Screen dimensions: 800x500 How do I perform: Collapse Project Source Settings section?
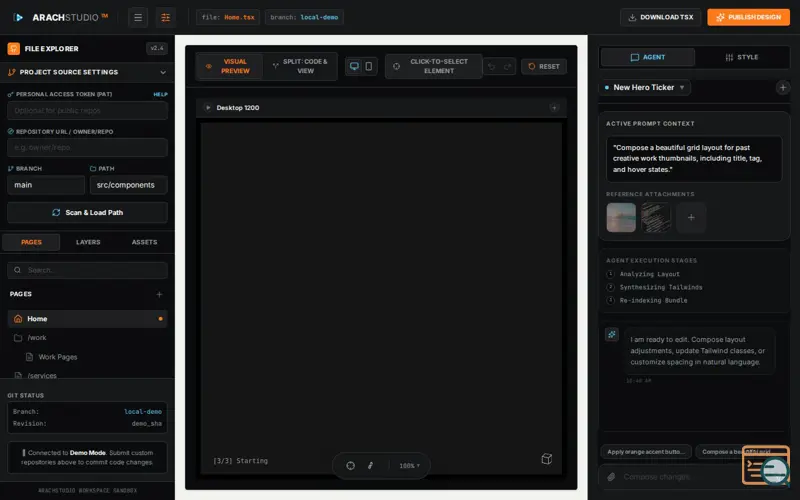pos(87,72)
